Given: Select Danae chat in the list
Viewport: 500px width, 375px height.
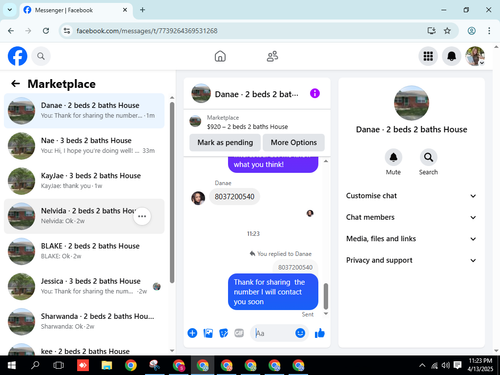Looking at the screenshot, I should click(x=84, y=111).
